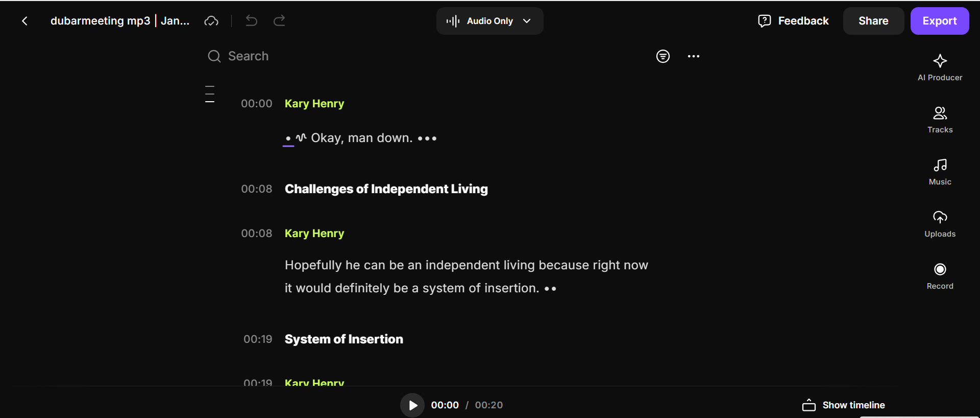Show the timeline panel
This screenshot has height=418, width=980.
pyautogui.click(x=844, y=405)
